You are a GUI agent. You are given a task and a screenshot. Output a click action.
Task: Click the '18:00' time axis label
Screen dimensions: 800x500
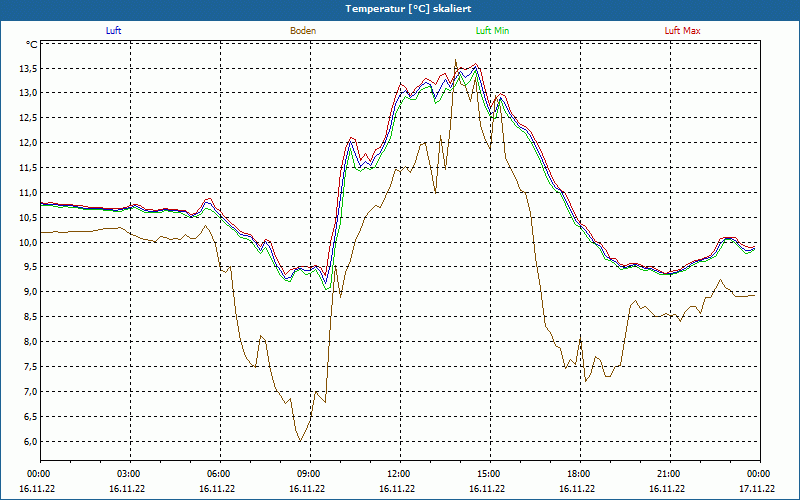[580, 474]
